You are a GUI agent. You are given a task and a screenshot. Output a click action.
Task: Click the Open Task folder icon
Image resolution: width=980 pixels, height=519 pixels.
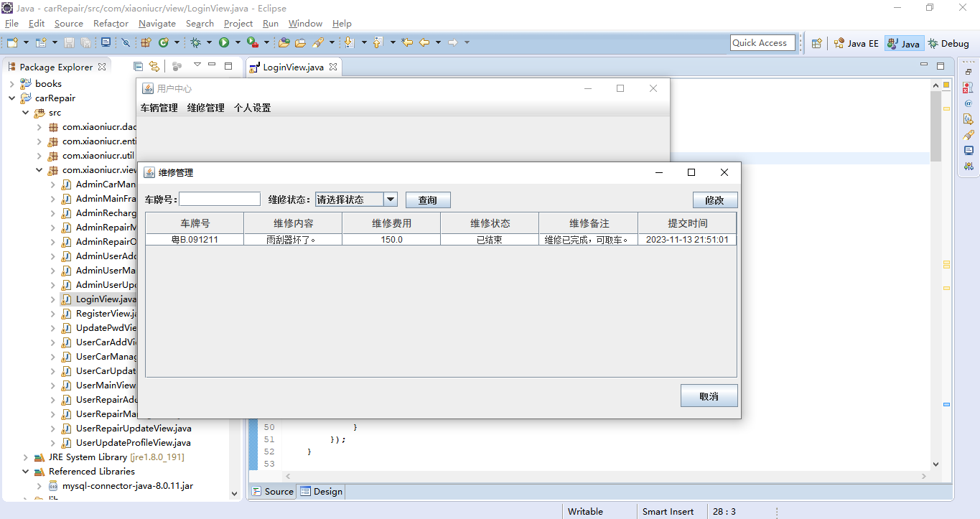(301, 42)
